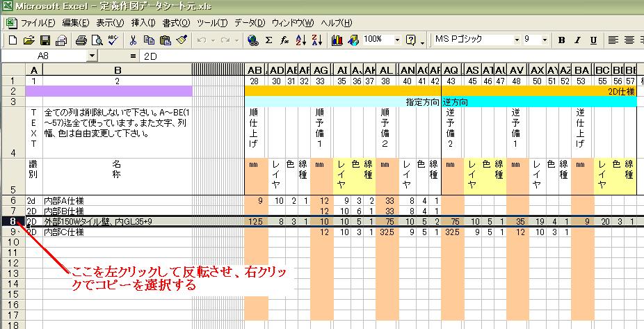644x329 pixels.
Task: Open a file with the Open folder icon
Action: pyautogui.click(x=29, y=40)
